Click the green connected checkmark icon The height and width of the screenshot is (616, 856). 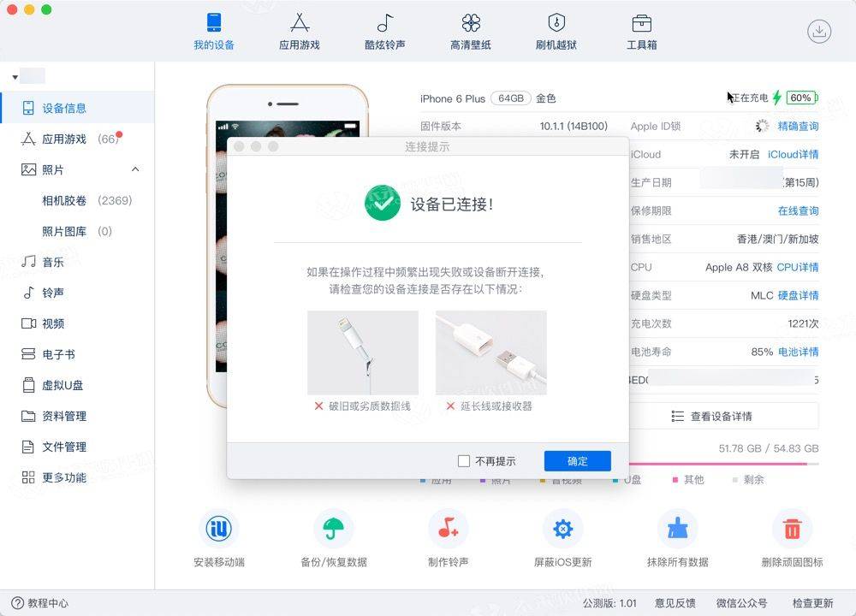pyautogui.click(x=382, y=203)
